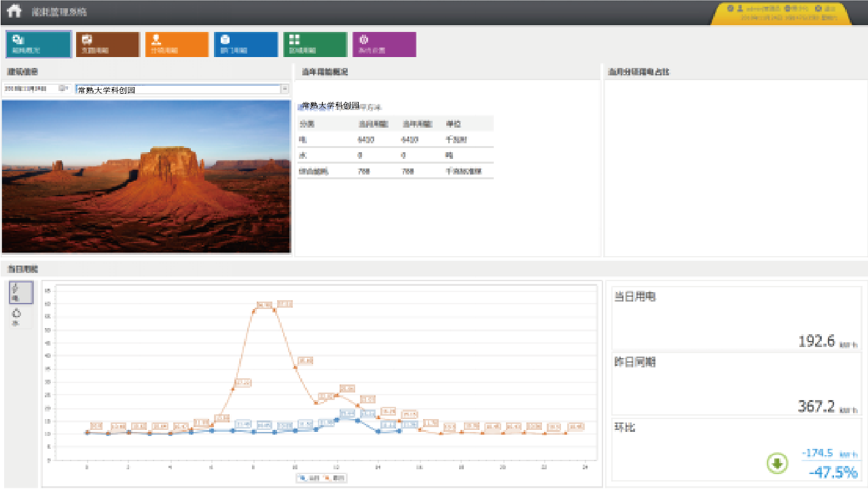Open the blue department energy tile

click(245, 44)
